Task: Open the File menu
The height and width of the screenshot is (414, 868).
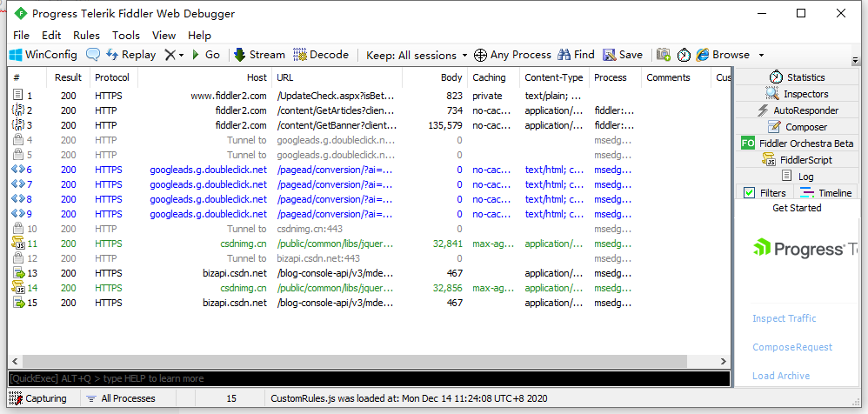Action: (x=21, y=36)
